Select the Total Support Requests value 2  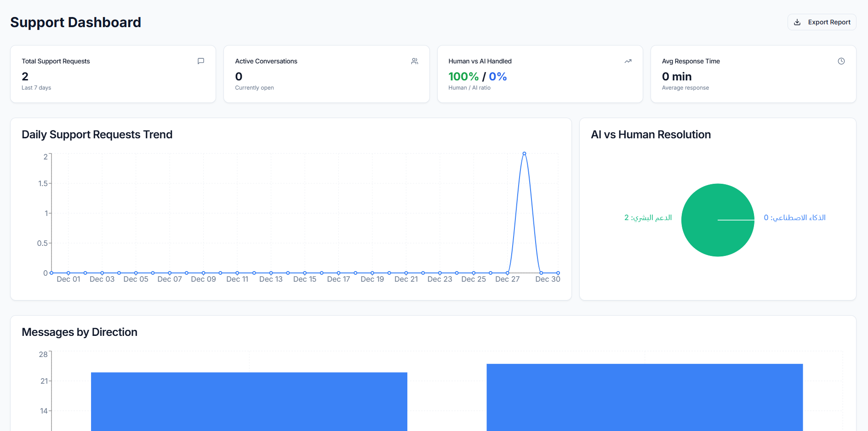tap(25, 76)
